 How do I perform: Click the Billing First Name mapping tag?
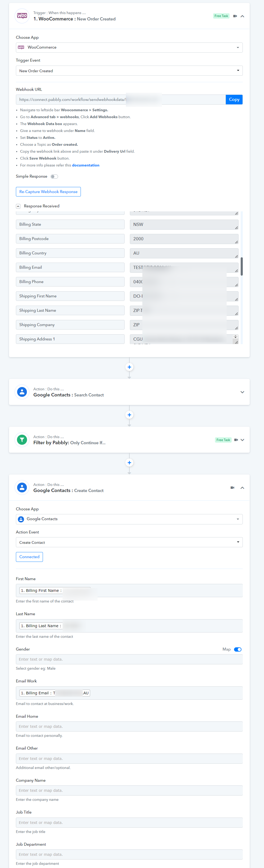(x=55, y=591)
